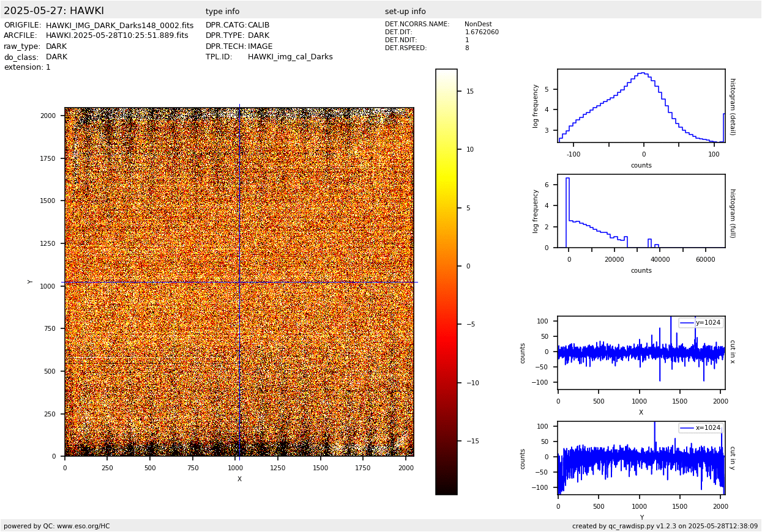Click the DET.RSPEED value 8
Image resolution: width=762 pixels, height=532 pixels.
[467, 48]
